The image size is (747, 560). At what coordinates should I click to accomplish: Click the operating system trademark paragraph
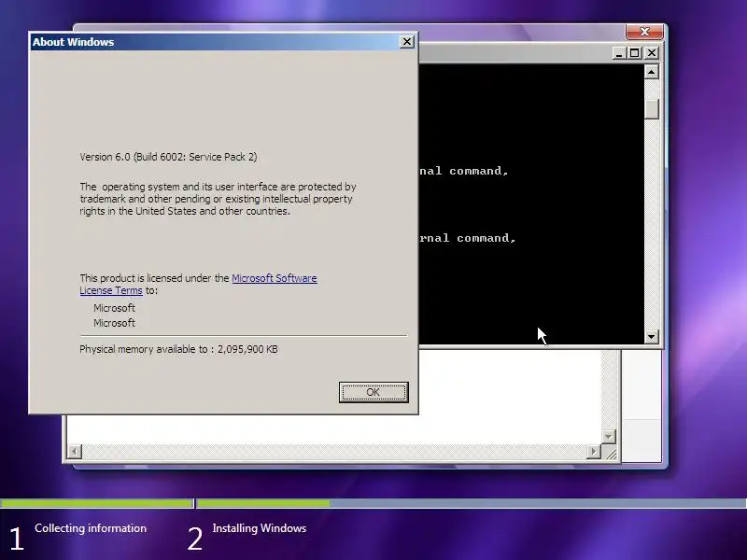click(218, 199)
